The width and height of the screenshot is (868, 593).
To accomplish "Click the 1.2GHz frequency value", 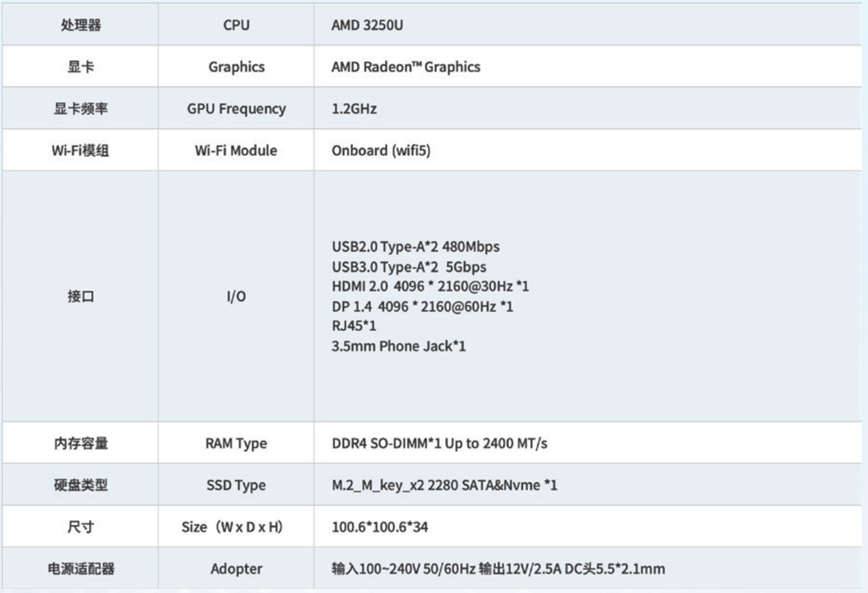I will 354,109.
